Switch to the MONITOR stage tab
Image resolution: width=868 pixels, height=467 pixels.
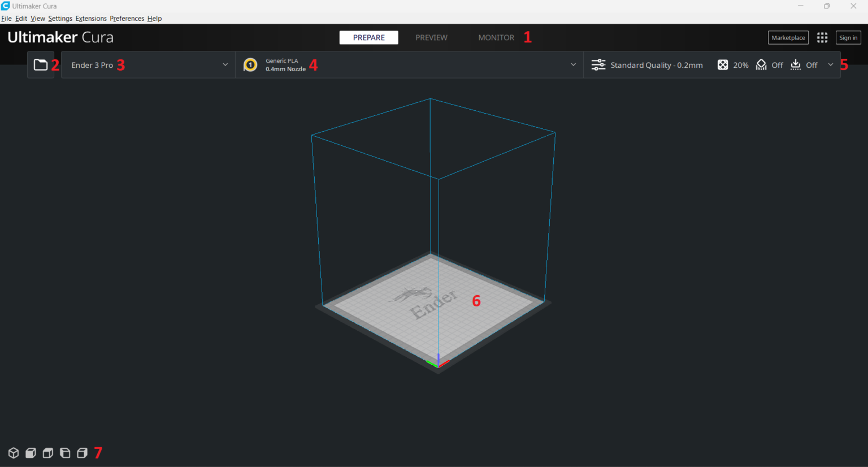click(x=496, y=37)
